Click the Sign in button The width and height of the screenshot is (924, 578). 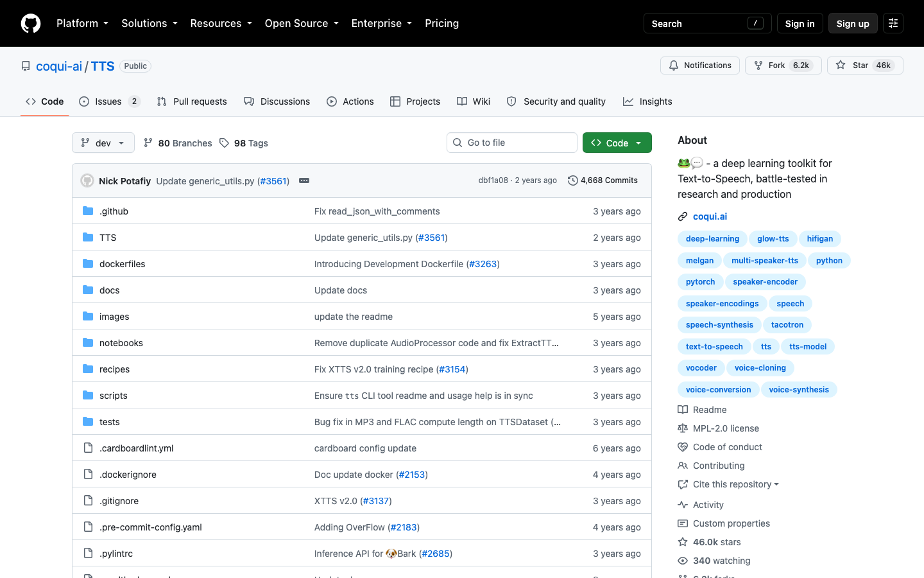click(x=800, y=23)
